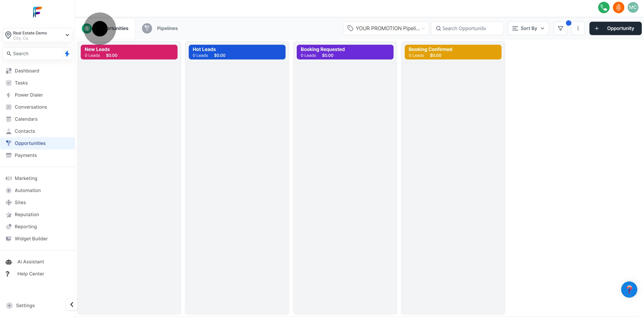The height and width of the screenshot is (317, 644).
Task: Click the three-dot more options icon
Action: pos(578,28)
